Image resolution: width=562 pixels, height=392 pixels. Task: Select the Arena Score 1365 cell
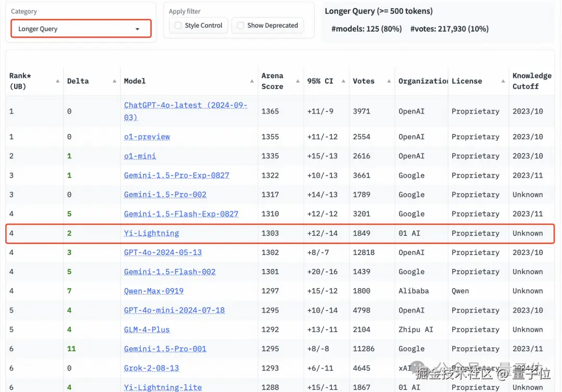pyautogui.click(x=270, y=111)
